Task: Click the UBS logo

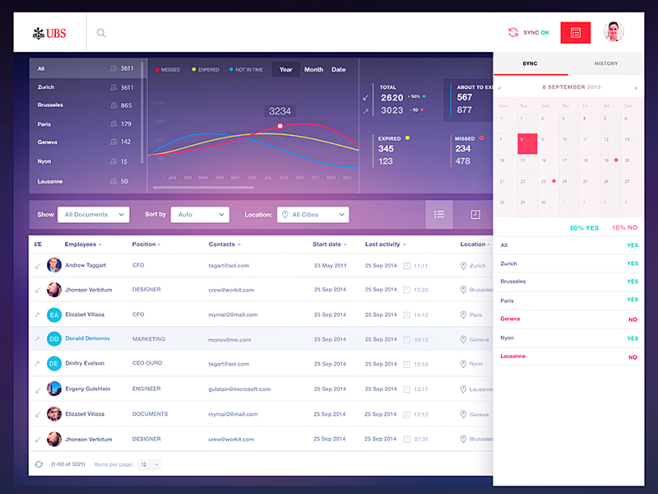Action: 50,33
